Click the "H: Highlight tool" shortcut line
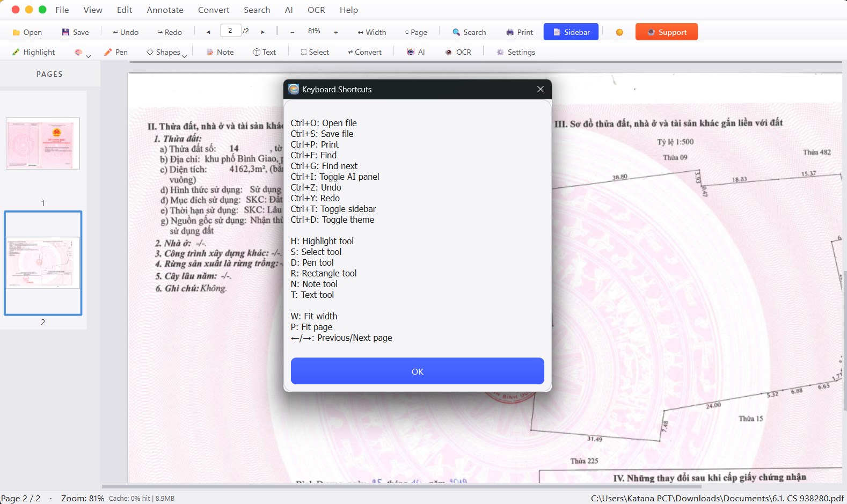847x504 pixels. 322,241
